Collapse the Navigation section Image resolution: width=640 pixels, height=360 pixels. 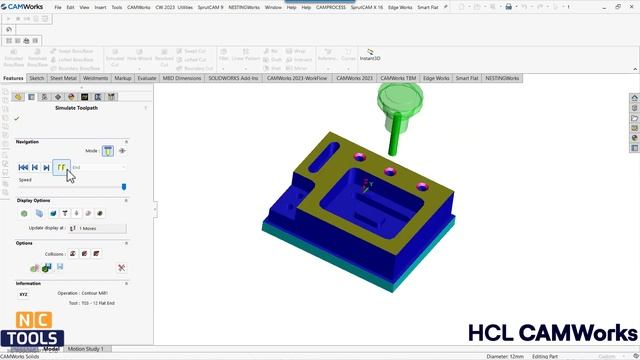click(126, 142)
